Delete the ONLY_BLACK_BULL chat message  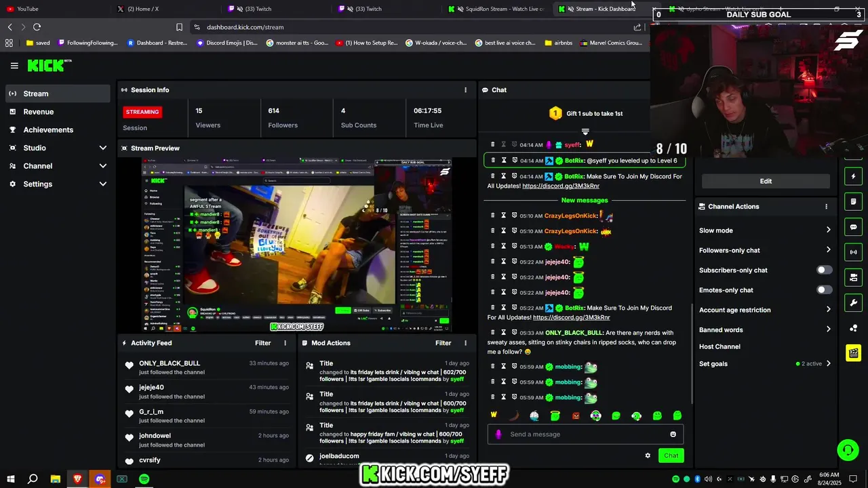coord(493,333)
